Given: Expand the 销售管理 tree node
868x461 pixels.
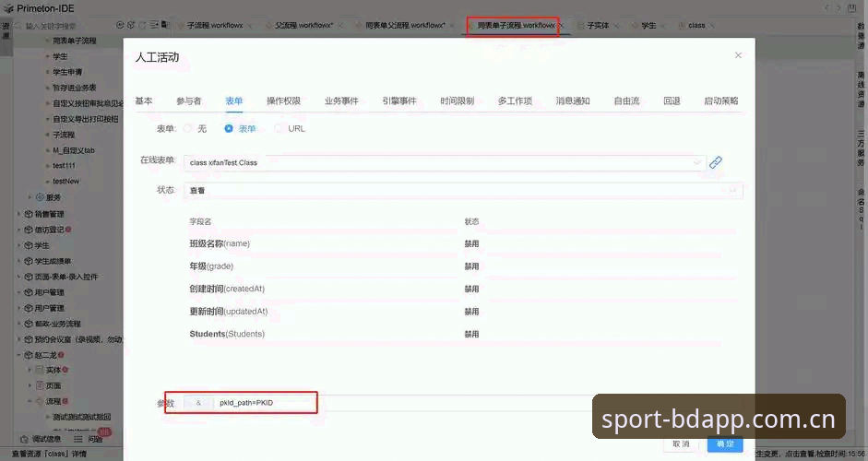Looking at the screenshot, I should [19, 214].
